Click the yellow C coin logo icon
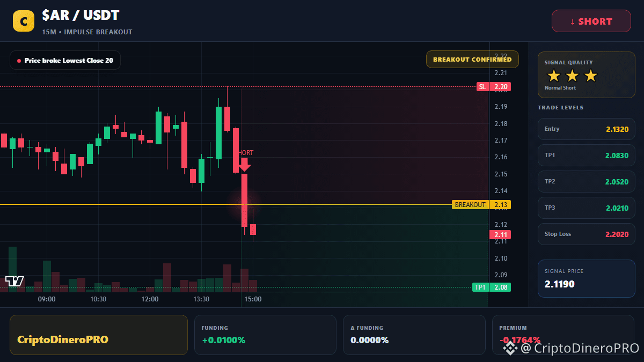 point(24,21)
